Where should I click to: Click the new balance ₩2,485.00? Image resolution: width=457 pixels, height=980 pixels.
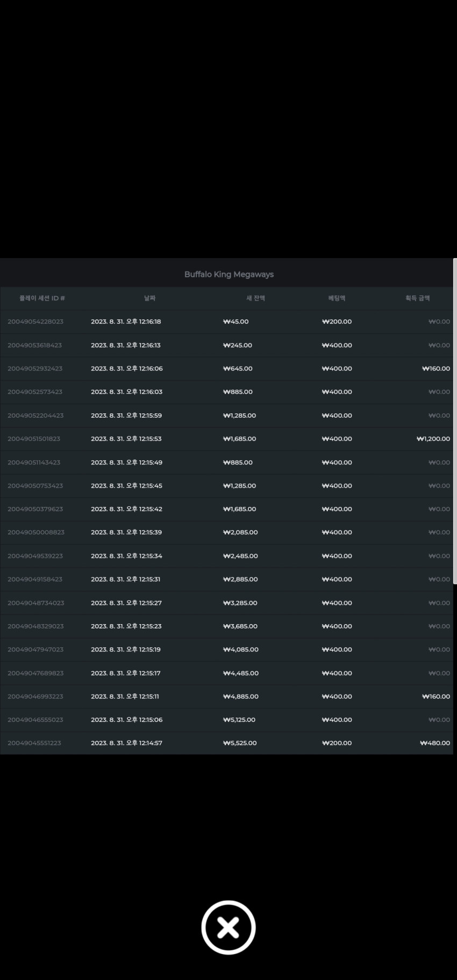tap(240, 556)
